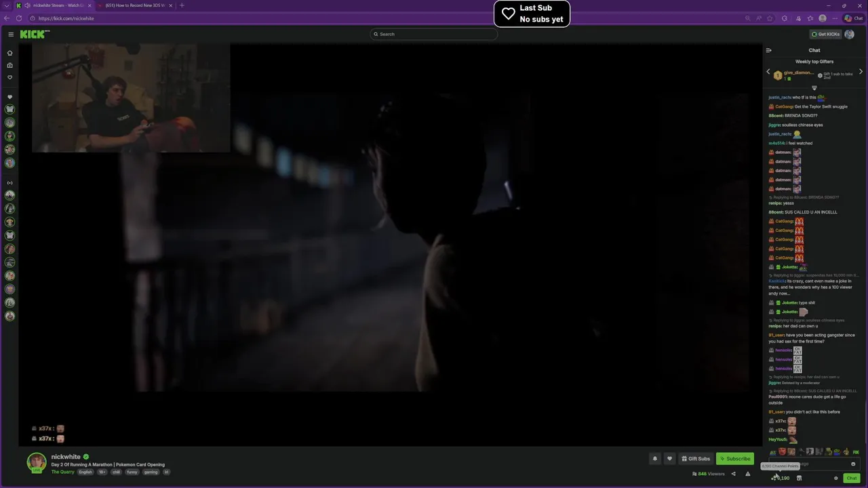This screenshot has height=488, width=868.
Task: Go back in browser
Action: coord(7,18)
